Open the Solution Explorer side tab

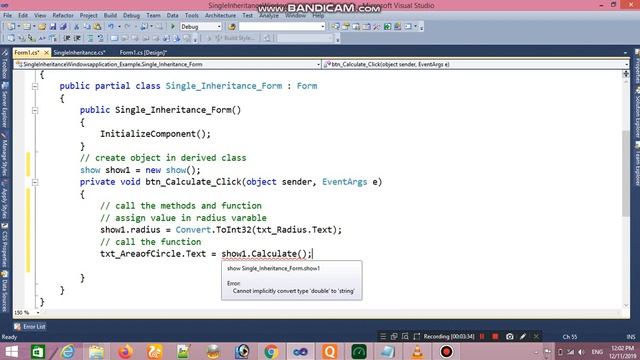tap(637, 113)
